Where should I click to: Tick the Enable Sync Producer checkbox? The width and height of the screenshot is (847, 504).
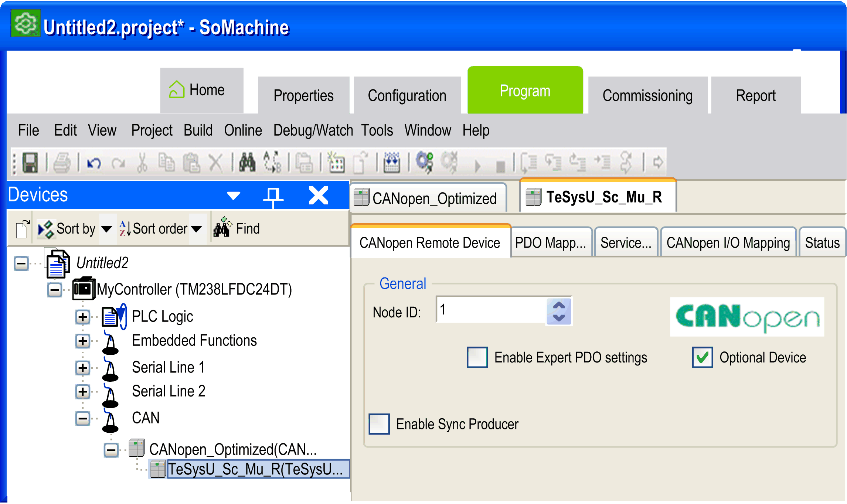(x=379, y=424)
